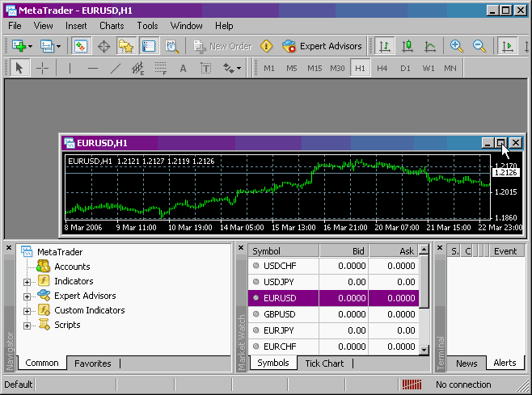Screen dimensions: 532x395
Task: Select the Equidistant Channel tool
Action: pos(137,68)
